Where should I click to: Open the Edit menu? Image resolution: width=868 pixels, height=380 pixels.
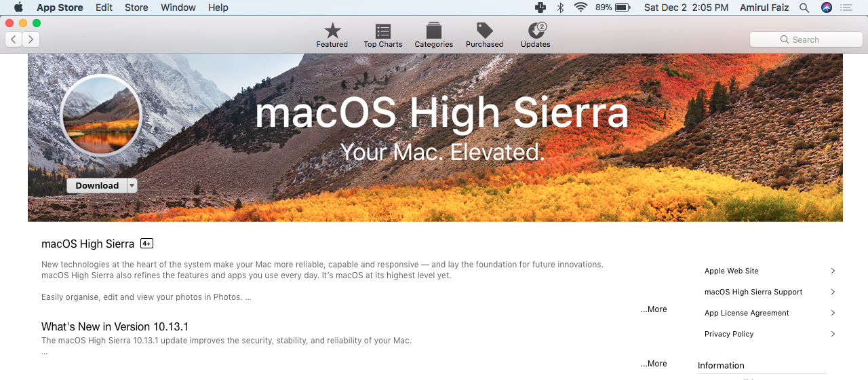(104, 7)
